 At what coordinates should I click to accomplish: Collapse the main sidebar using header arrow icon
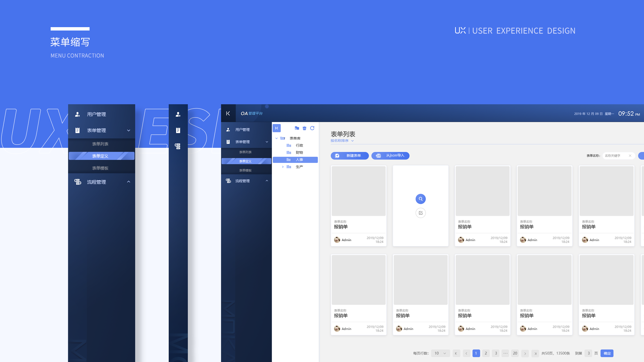(x=228, y=113)
